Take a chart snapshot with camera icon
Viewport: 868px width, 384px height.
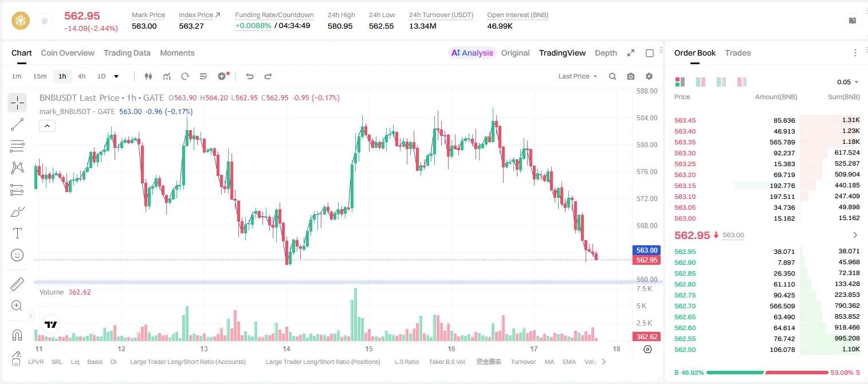631,76
